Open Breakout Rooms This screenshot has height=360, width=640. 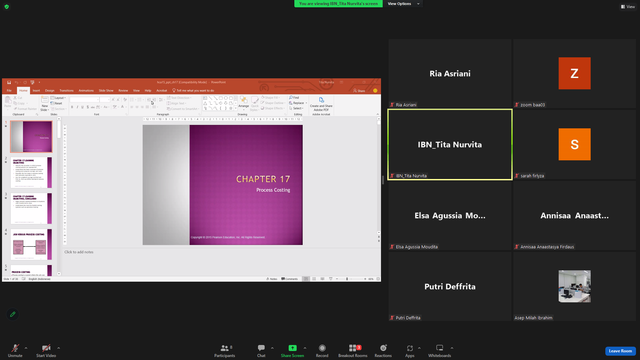pyautogui.click(x=353, y=350)
